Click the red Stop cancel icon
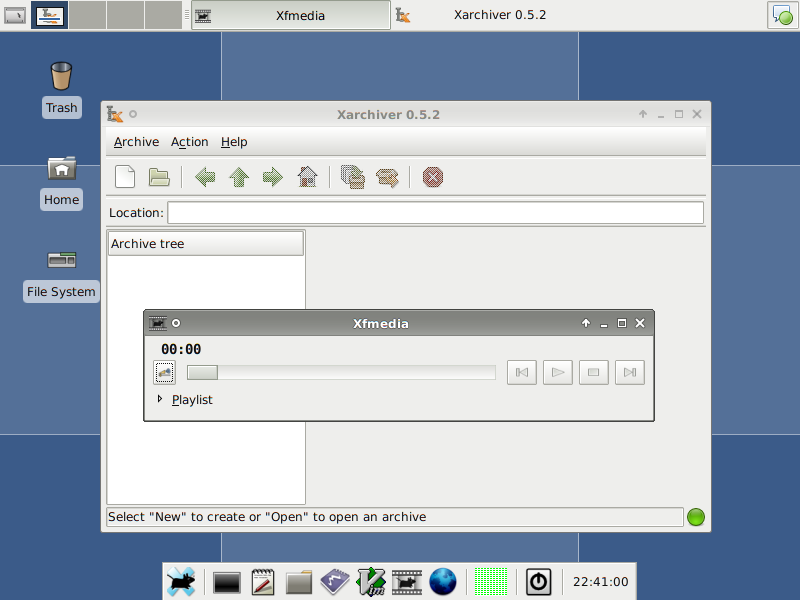800x600 pixels. click(x=433, y=177)
